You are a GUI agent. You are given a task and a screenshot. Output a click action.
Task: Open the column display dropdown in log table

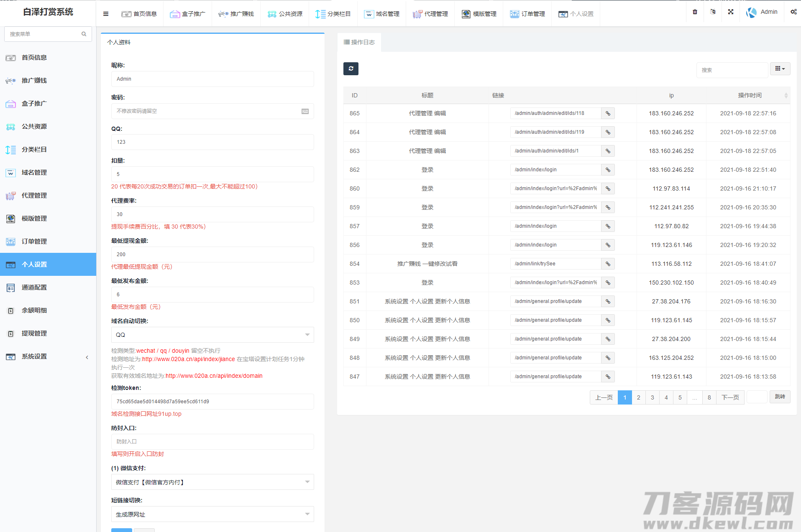[780, 69]
